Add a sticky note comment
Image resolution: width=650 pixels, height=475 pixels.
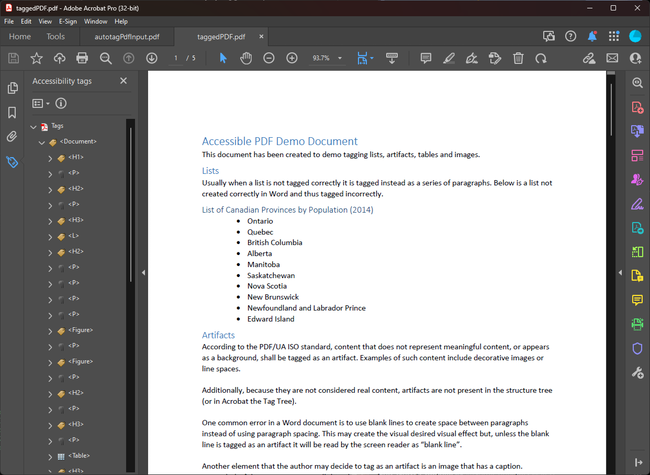click(x=425, y=58)
